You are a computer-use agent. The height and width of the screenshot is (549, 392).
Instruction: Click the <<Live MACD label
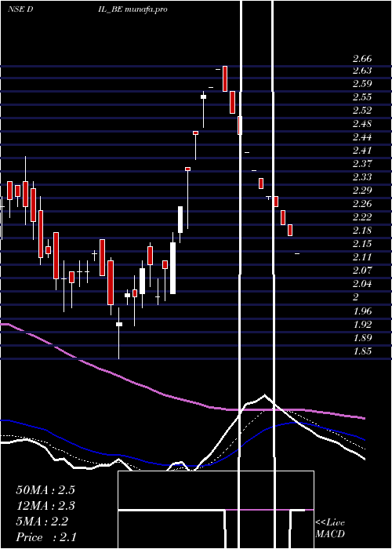click(330, 528)
